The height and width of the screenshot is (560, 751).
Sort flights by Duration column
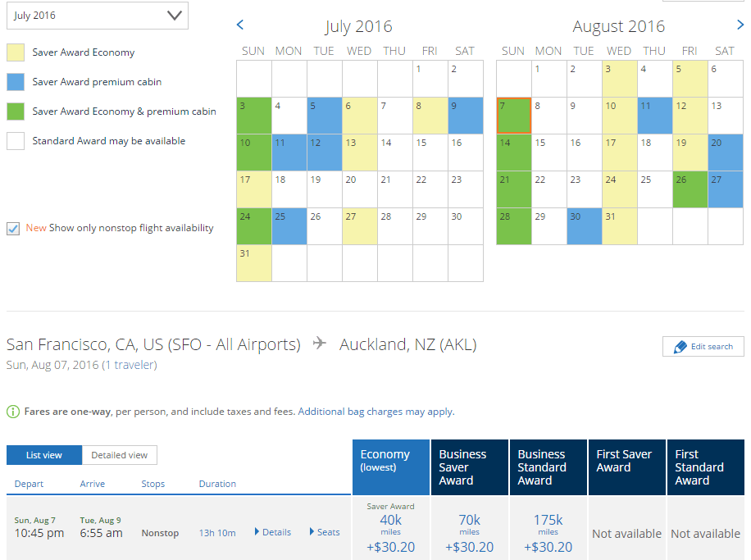tap(217, 484)
